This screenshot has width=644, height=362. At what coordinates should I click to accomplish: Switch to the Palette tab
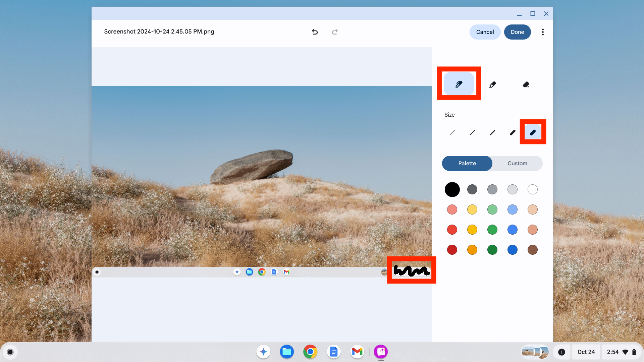pos(467,163)
